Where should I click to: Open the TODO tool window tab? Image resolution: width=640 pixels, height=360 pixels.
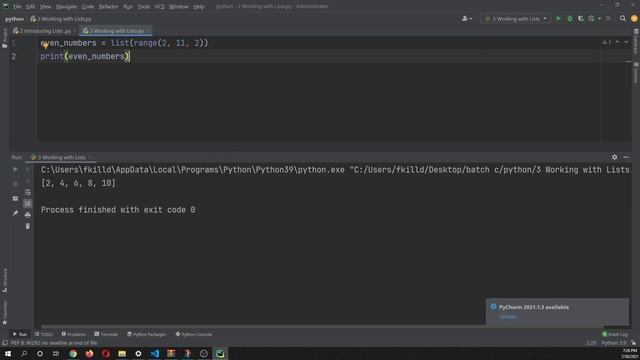(x=44, y=334)
